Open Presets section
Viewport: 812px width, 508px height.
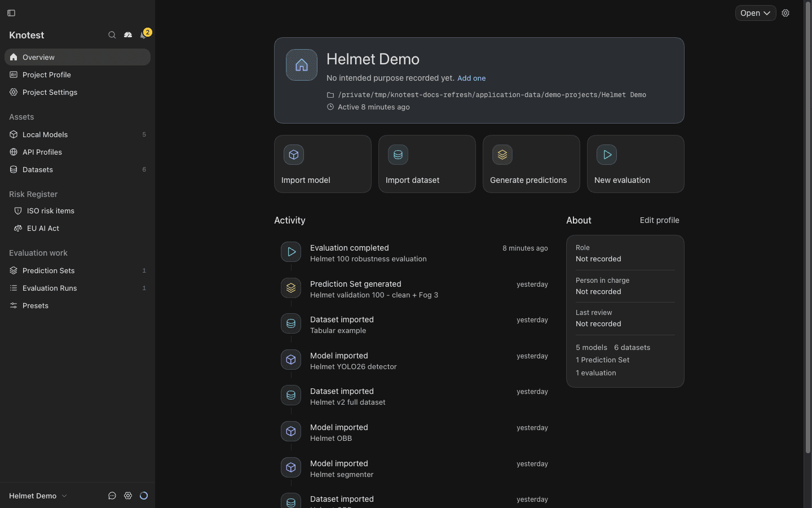[77, 305]
